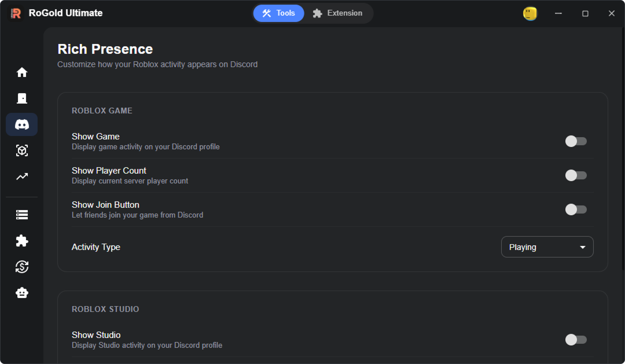
Task: Select the Discord Rich Presence sidebar icon
Action: coord(22,124)
